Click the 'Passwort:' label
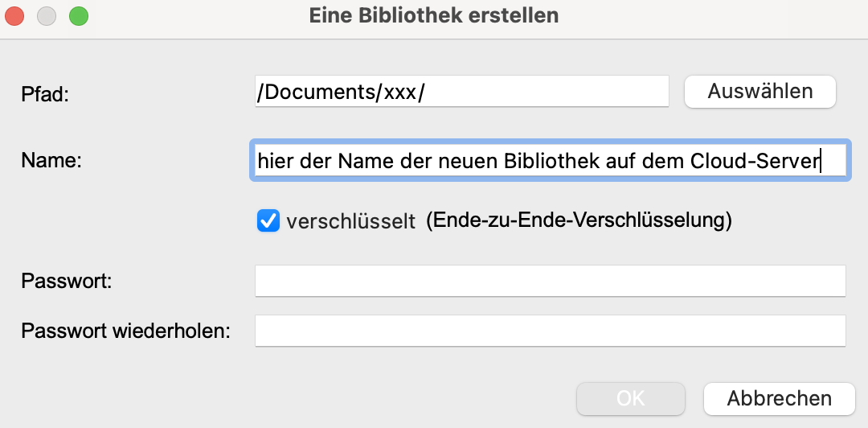Viewport: 868px width, 428px height. click(66, 282)
